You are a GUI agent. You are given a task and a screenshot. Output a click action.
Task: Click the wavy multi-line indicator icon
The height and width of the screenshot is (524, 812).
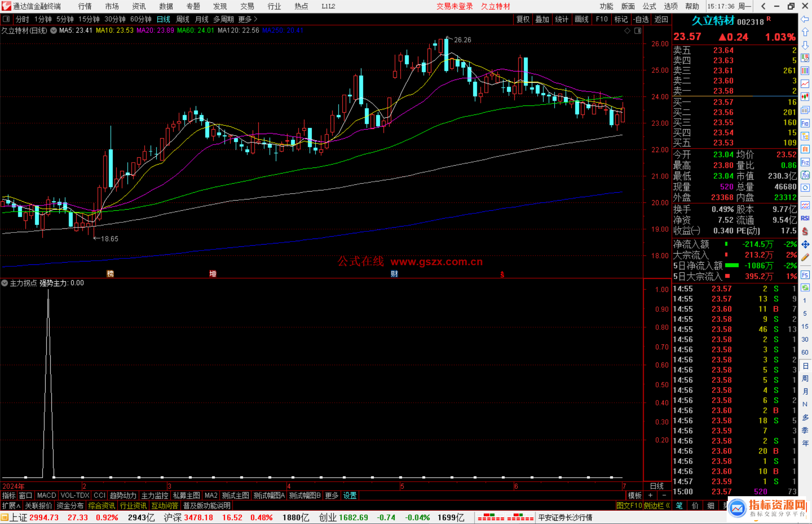805,205
